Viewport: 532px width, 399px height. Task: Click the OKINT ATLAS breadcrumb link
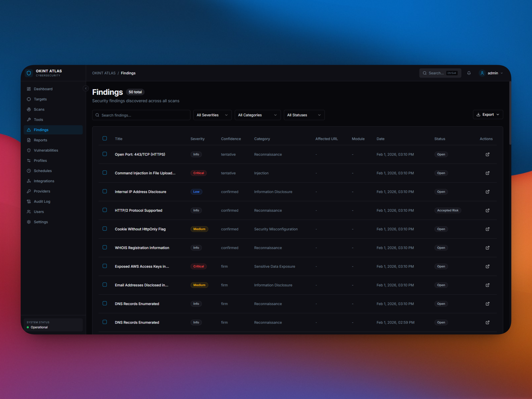pos(104,73)
